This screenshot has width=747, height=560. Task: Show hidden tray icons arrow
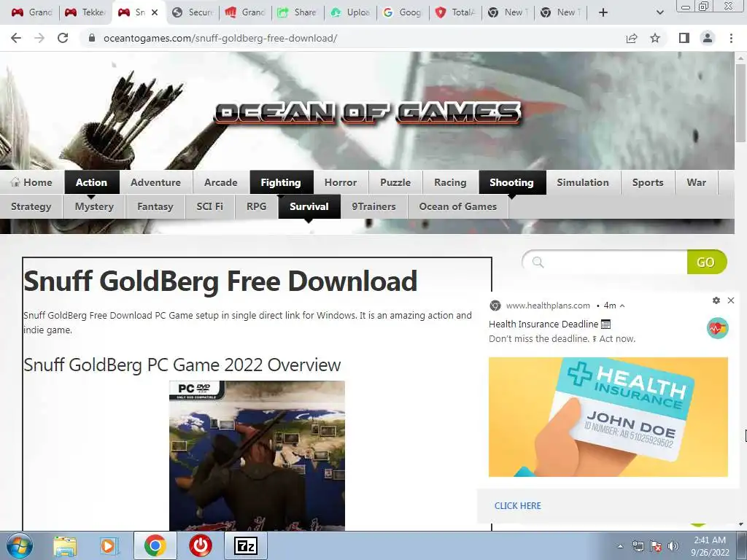tap(620, 546)
